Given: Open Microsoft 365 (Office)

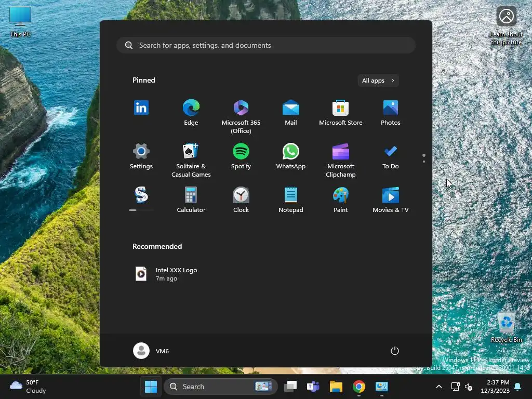Looking at the screenshot, I should tap(241, 117).
